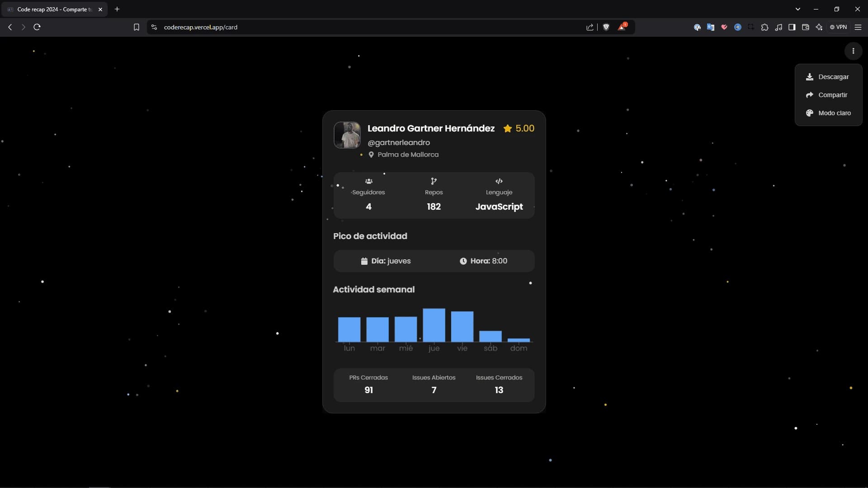The width and height of the screenshot is (868, 488).
Task: Click the share arrow icon beside Compartir
Action: point(809,95)
